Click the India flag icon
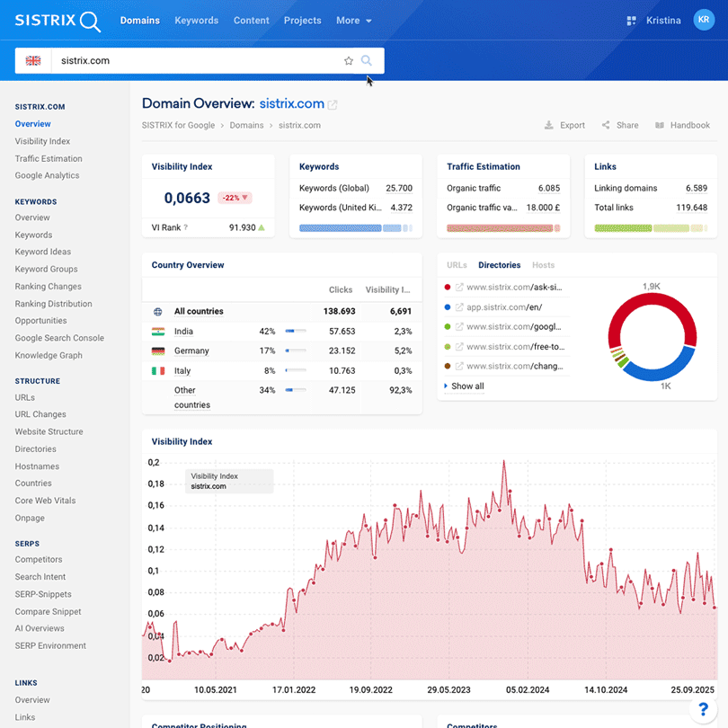 (x=158, y=332)
